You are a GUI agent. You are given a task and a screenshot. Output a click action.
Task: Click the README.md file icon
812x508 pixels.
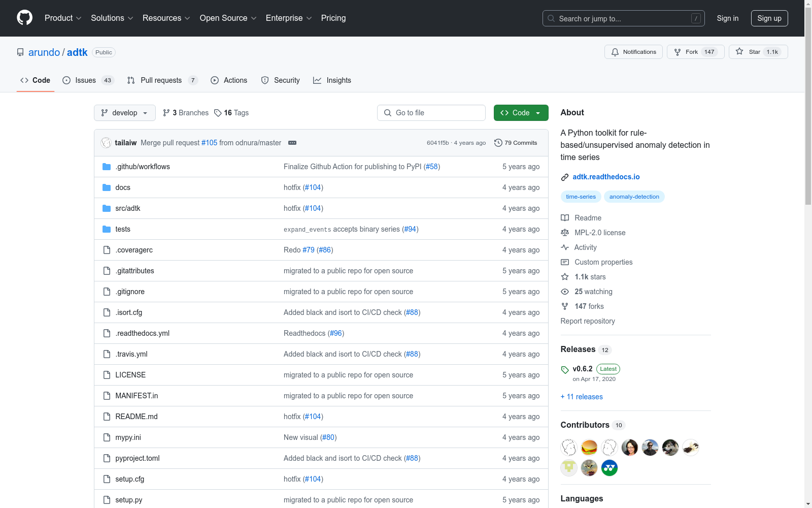coord(107,417)
